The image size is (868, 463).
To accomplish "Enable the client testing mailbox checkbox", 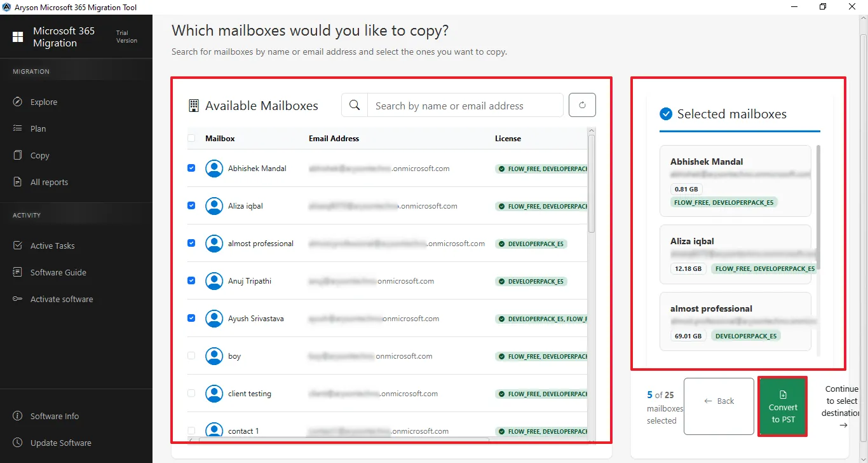I will point(191,393).
